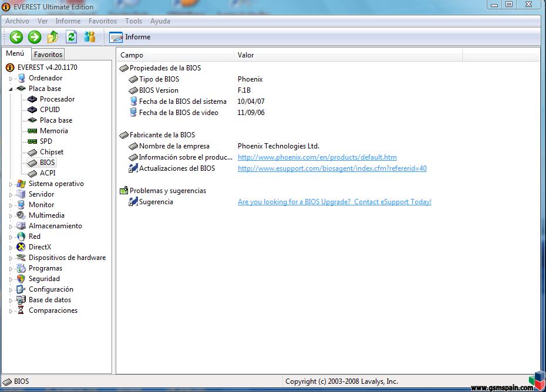546x392 pixels.
Task: Open the Informe menu
Action: click(x=68, y=21)
